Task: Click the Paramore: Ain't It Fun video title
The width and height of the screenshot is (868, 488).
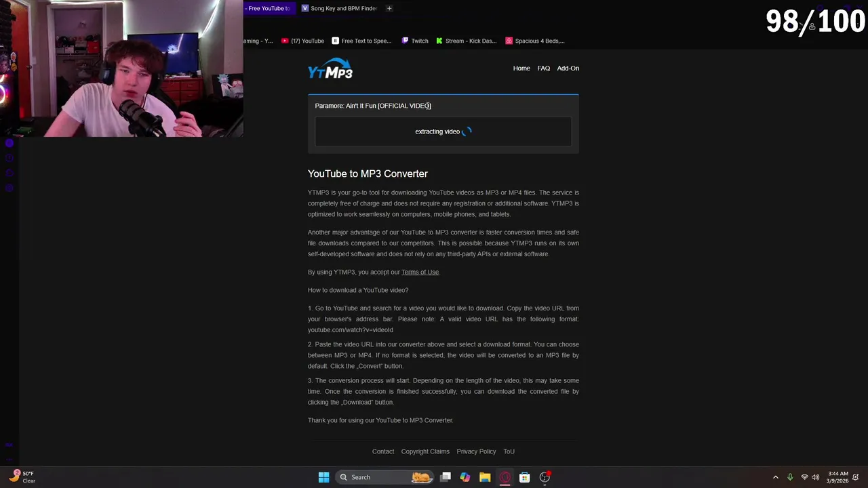Action: (x=373, y=106)
